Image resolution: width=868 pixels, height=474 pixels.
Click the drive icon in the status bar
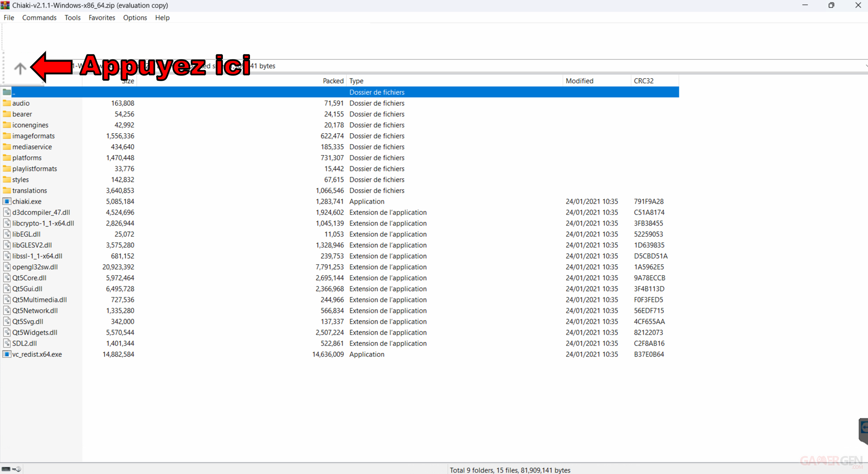click(x=6, y=469)
